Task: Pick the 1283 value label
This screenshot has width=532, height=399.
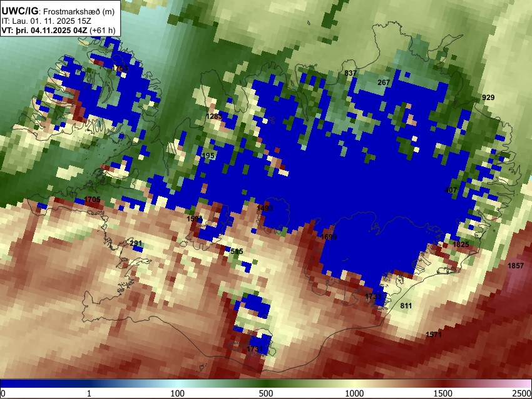Action: pyautogui.click(x=214, y=116)
